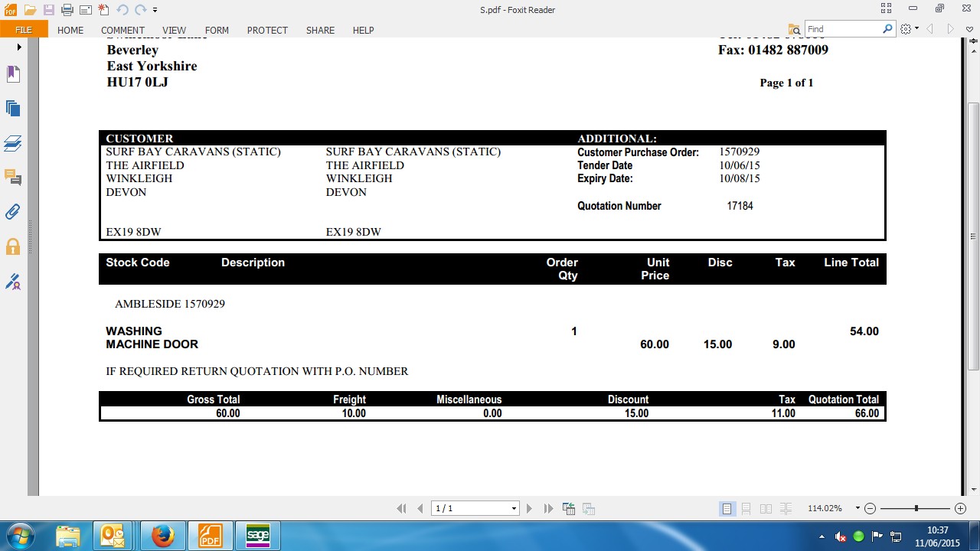Screen dimensions: 980x551
Task: Open the Layers panel in sidebar
Action: pyautogui.click(x=13, y=143)
